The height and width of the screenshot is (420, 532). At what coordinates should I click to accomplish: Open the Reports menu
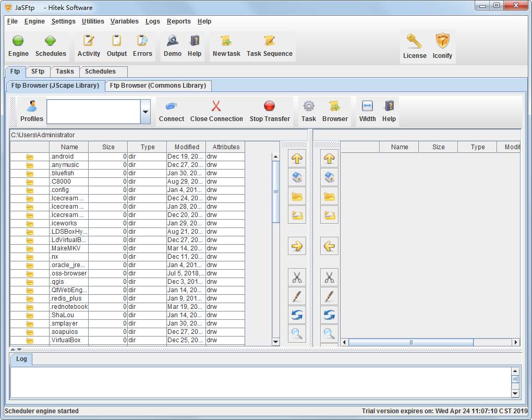tap(178, 21)
